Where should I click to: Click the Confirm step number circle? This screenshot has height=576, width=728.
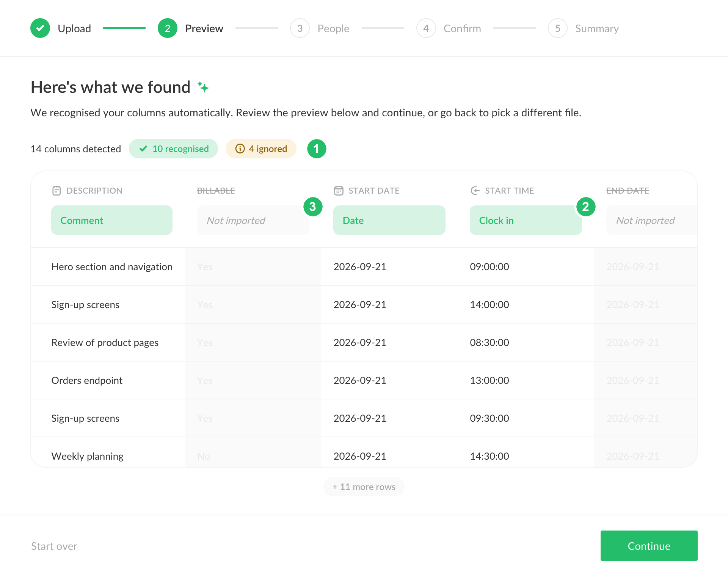pyautogui.click(x=426, y=28)
